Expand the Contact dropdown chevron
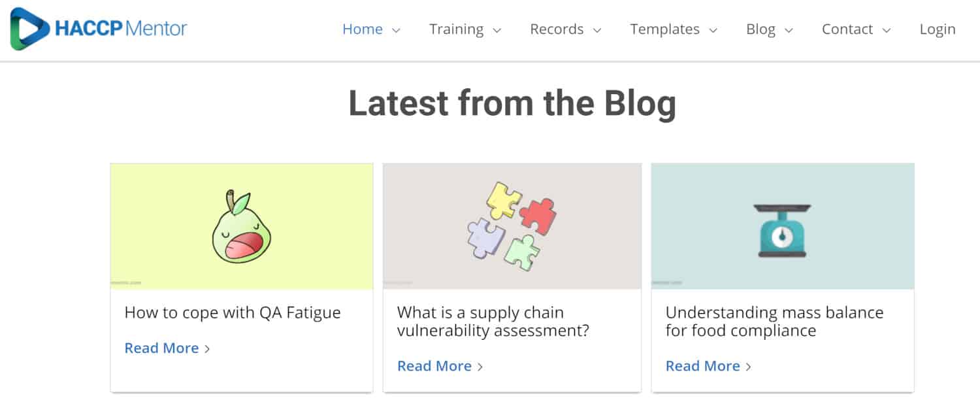 click(886, 30)
